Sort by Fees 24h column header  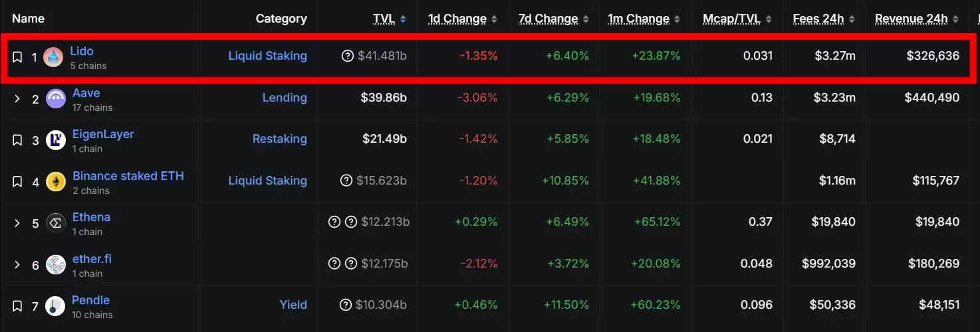[x=818, y=19]
